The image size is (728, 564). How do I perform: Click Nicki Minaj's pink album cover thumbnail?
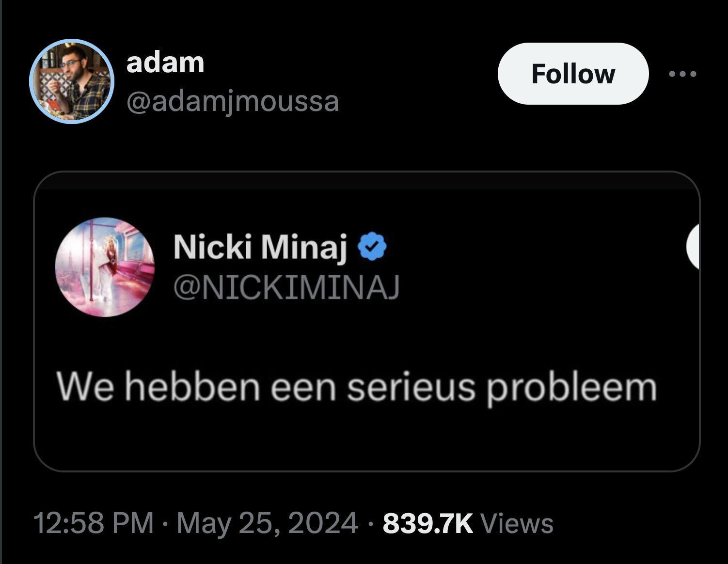click(104, 266)
